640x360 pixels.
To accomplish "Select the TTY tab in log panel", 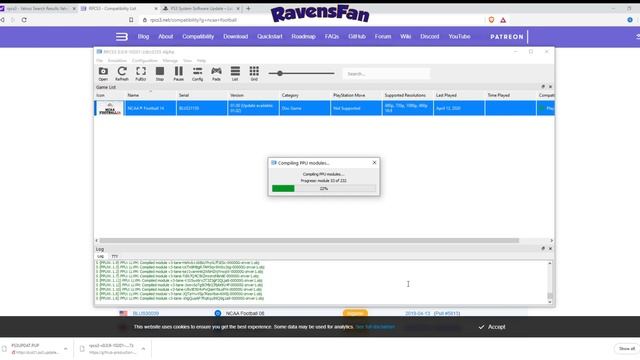I will coord(115,256).
